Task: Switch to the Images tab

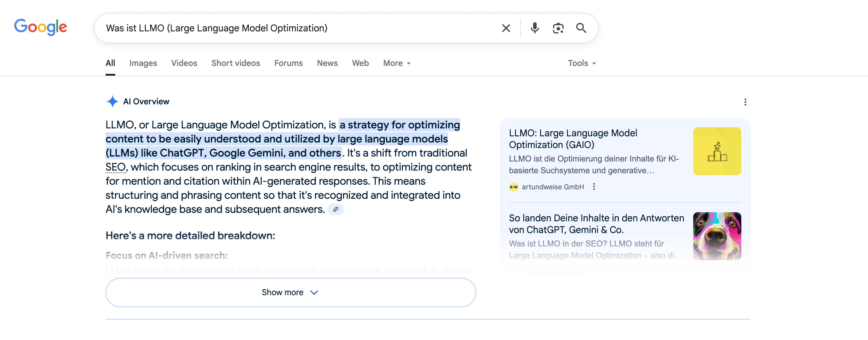Action: pos(143,63)
